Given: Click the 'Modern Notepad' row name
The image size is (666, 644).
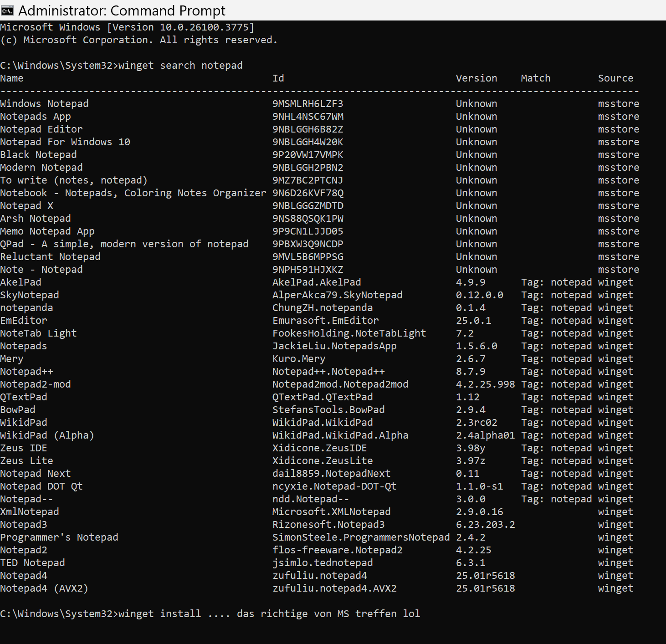Looking at the screenshot, I should 41,168.
